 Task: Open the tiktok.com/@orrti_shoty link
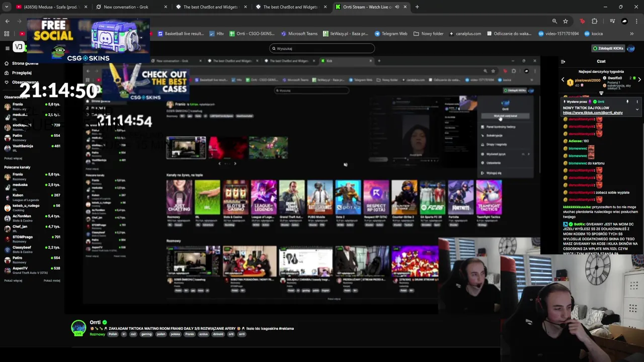(593, 113)
